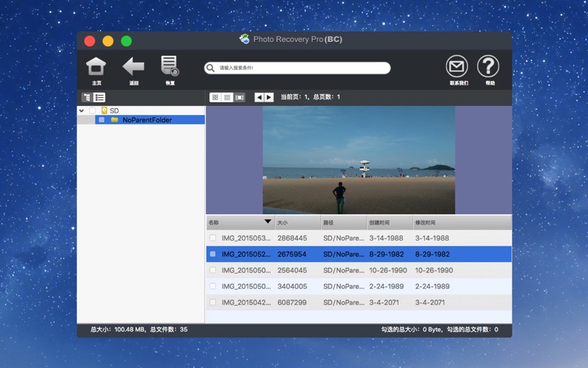588x368 pixels.
Task: Select the preview/cover flow view icon
Action: click(240, 97)
